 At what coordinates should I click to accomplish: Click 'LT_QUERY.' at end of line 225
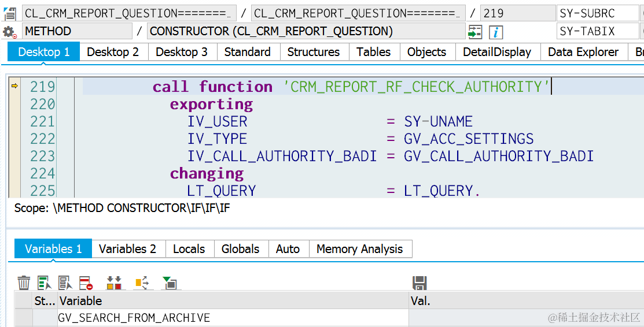(442, 191)
